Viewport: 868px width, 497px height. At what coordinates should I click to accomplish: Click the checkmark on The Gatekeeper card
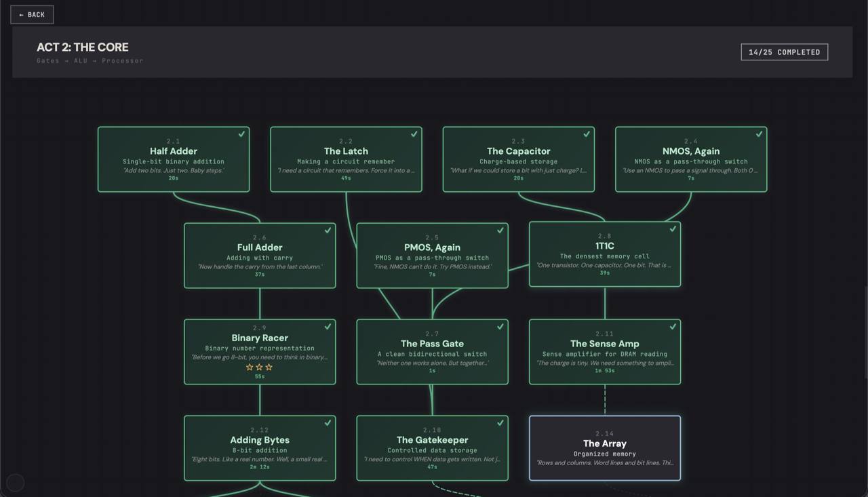(500, 423)
